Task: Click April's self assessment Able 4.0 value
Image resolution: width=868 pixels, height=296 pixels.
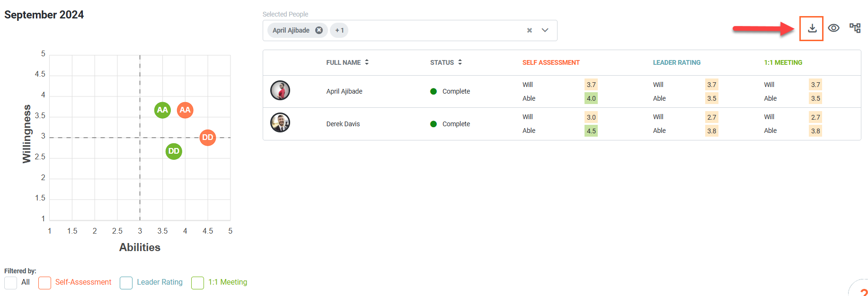Action: (591, 98)
